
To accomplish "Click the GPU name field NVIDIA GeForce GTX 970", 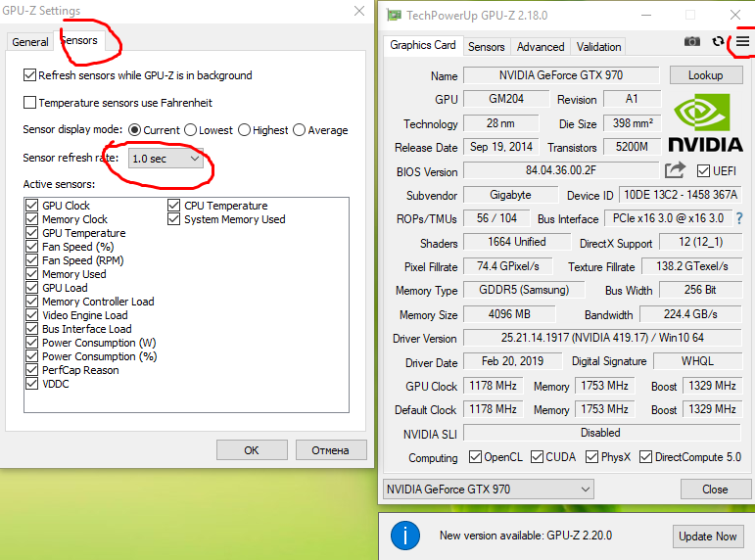I will pos(561,75).
